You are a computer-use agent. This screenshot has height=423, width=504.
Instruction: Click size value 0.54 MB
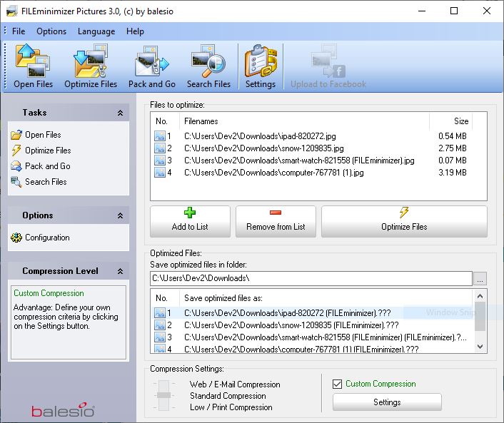click(453, 136)
